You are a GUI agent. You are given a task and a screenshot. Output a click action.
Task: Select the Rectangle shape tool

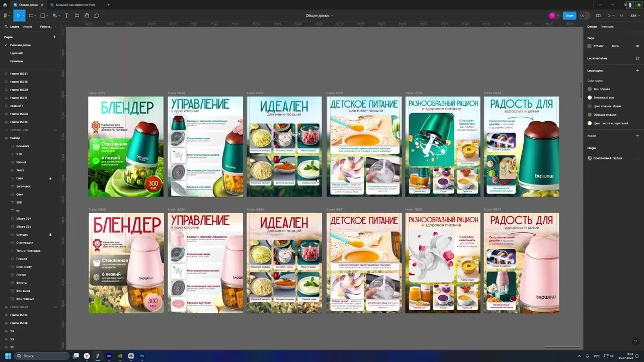[43, 16]
